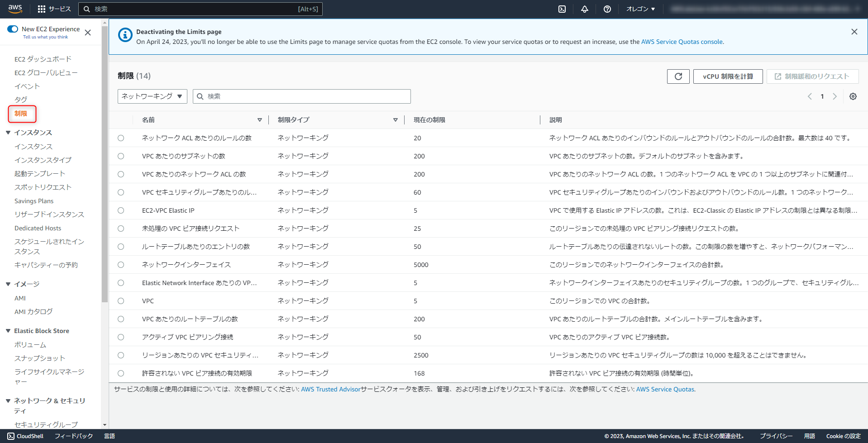The image size is (868, 443).
Task: Click the AWS logo in the top bar
Action: tap(14, 8)
